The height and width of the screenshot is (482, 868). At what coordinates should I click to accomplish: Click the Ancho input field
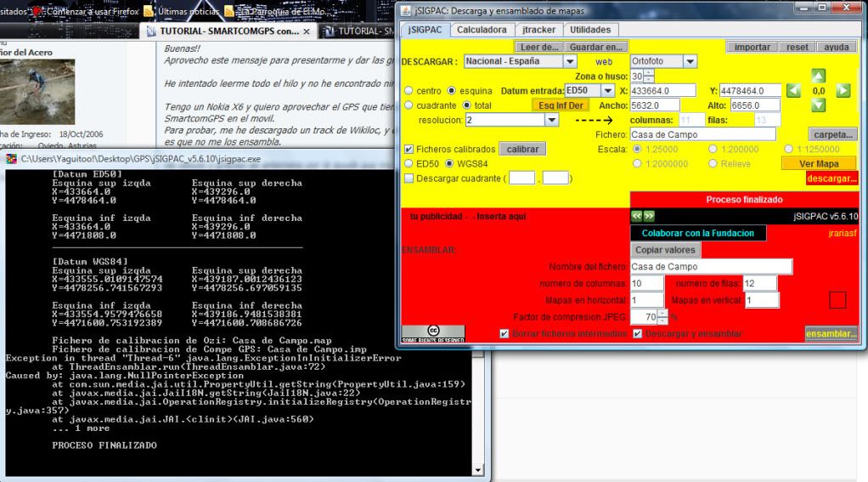pyautogui.click(x=654, y=105)
